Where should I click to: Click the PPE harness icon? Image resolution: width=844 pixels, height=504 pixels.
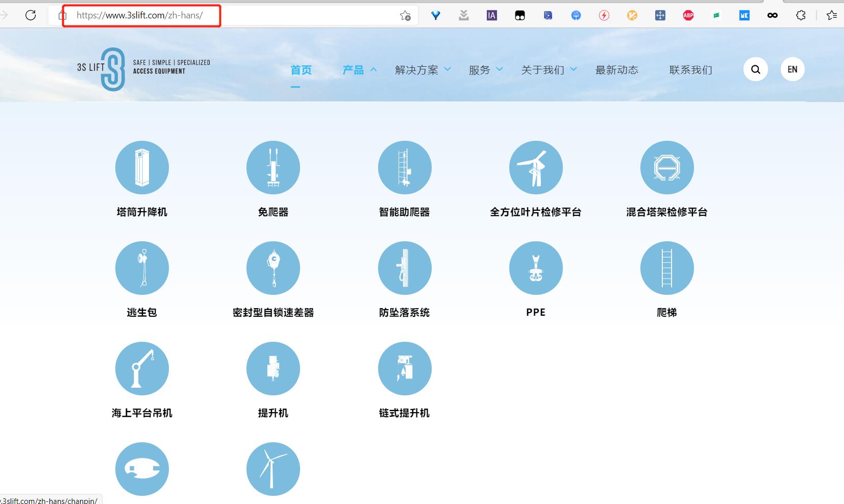(536, 268)
